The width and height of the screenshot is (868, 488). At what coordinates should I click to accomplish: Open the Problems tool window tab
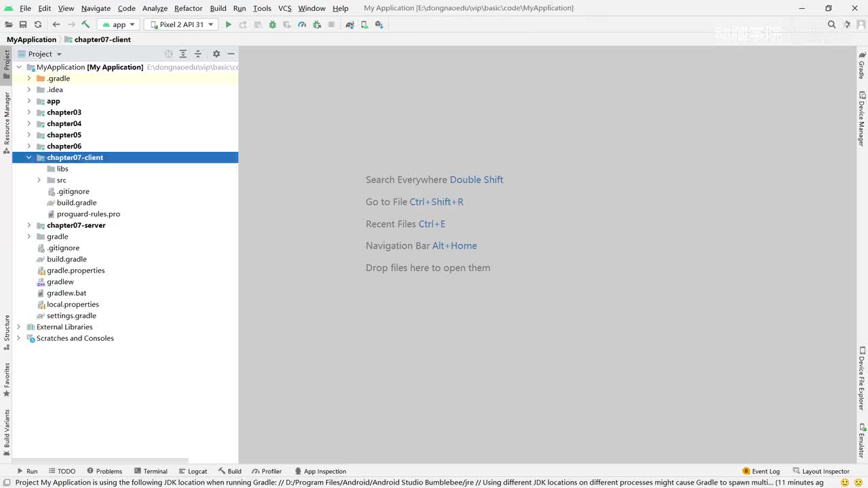click(x=104, y=471)
